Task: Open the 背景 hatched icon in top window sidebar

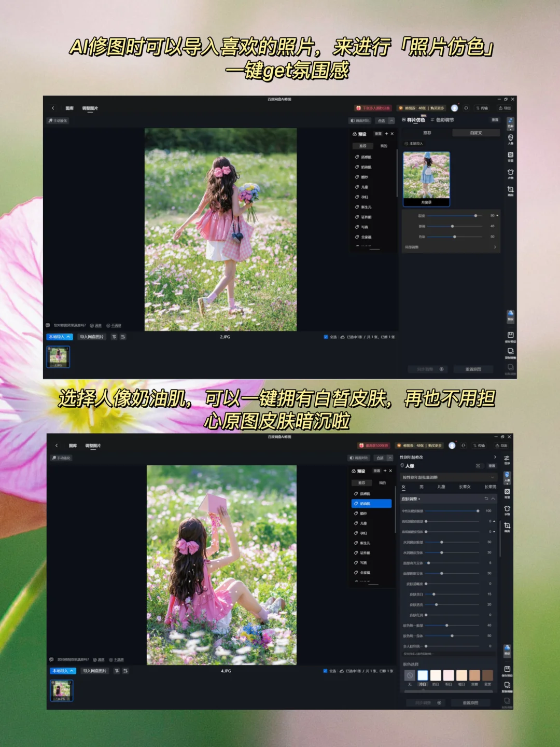Action: (510, 157)
